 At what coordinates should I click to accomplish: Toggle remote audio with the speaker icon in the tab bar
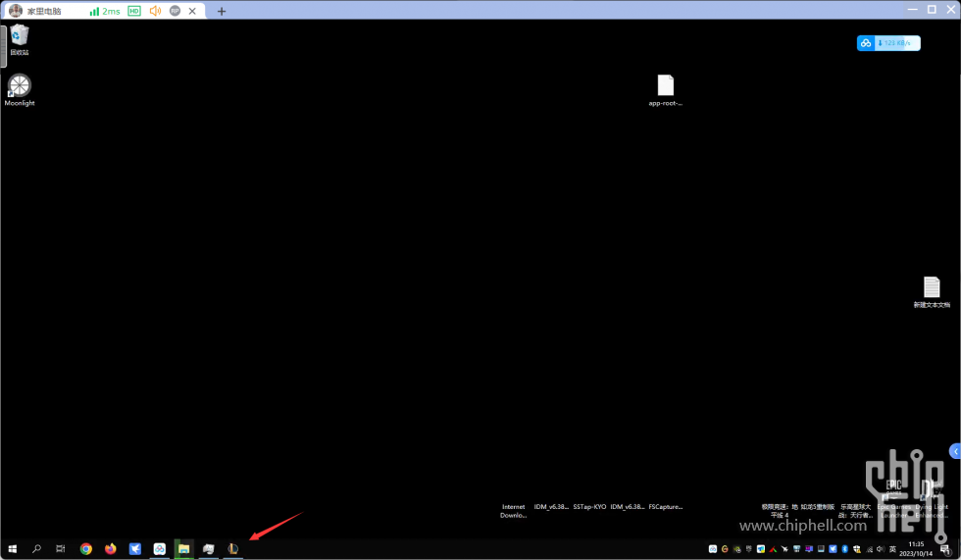[x=155, y=11]
